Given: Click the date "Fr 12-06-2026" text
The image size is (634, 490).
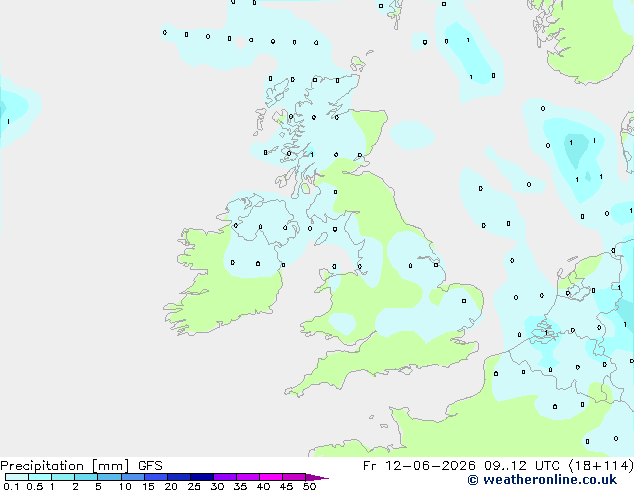Looking at the screenshot, I should coord(419,466).
